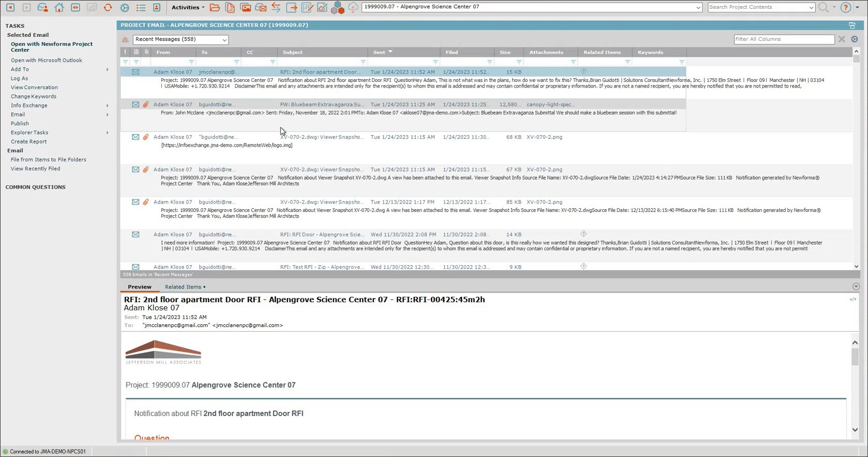Sort by the Sent column header
868x457 pixels.
point(404,52)
